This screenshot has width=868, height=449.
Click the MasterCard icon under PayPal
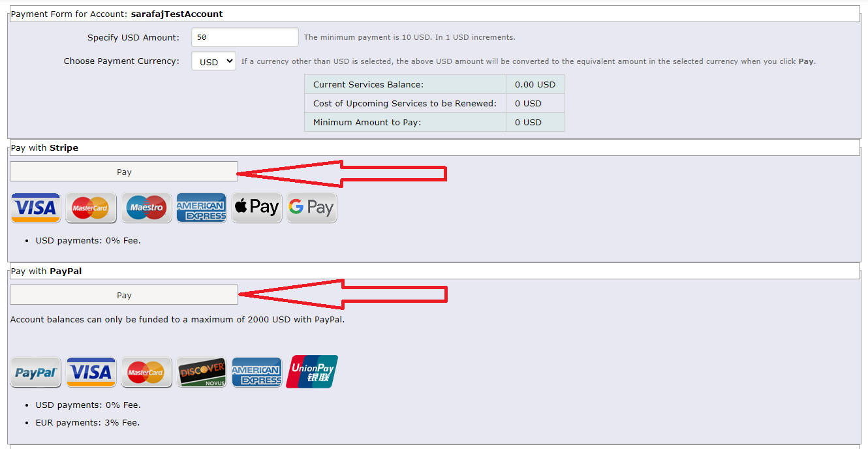(x=146, y=373)
